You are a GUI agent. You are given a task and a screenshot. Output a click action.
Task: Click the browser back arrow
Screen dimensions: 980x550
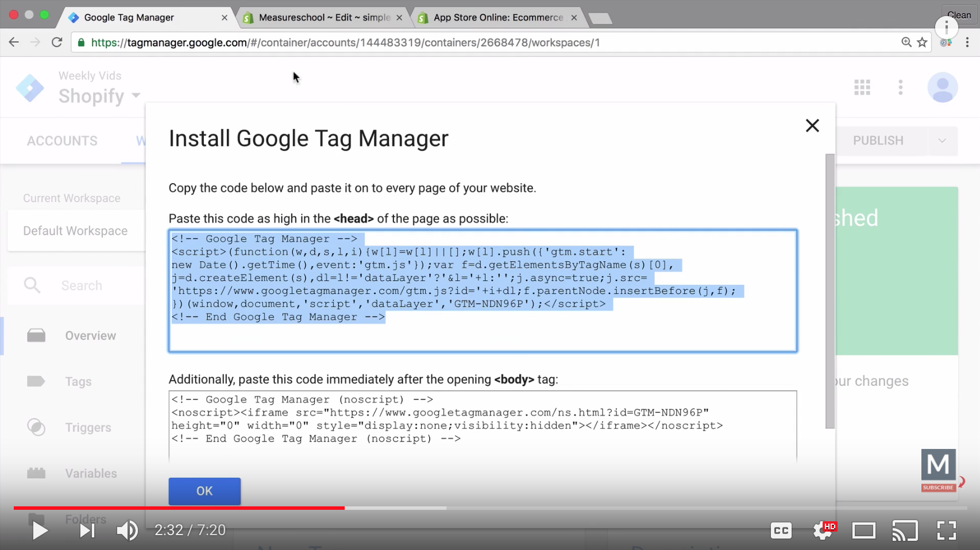point(14,42)
